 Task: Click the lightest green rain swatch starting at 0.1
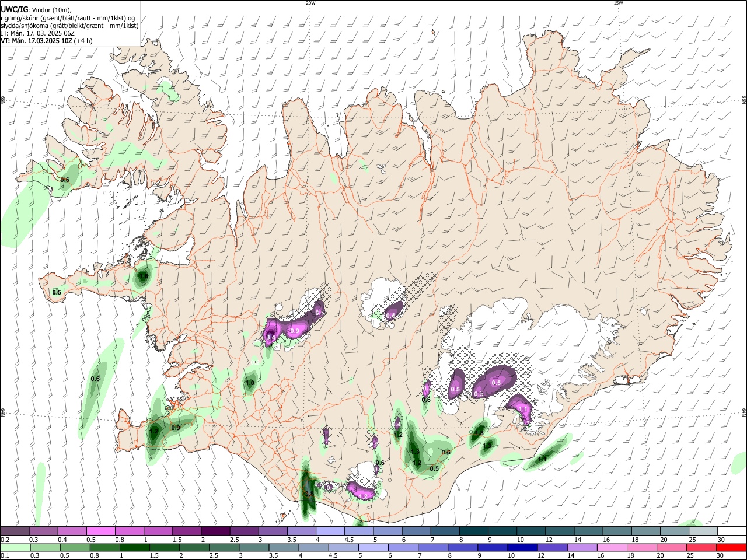pyautogui.click(x=15, y=548)
